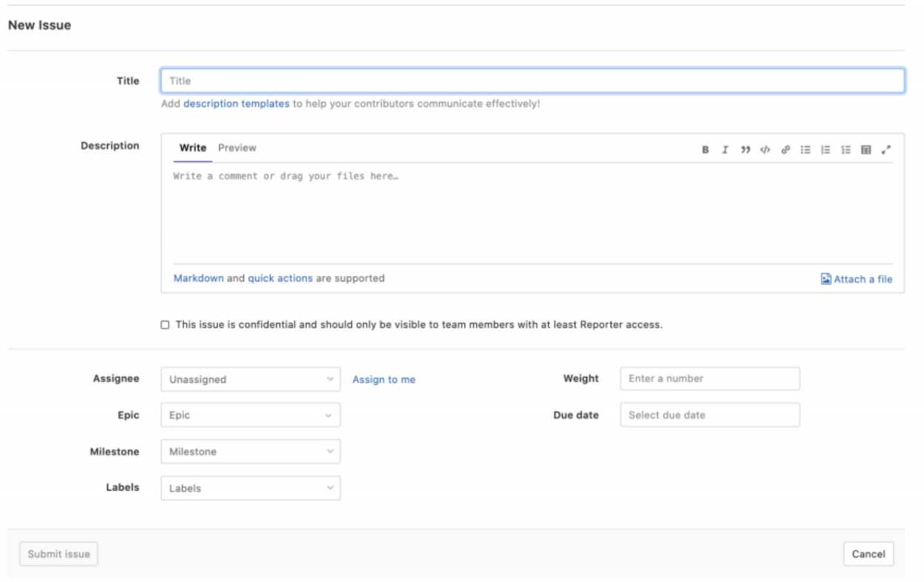Choose labels from the Labels dropdown
The width and height of the screenshot is (924, 582).
250,488
